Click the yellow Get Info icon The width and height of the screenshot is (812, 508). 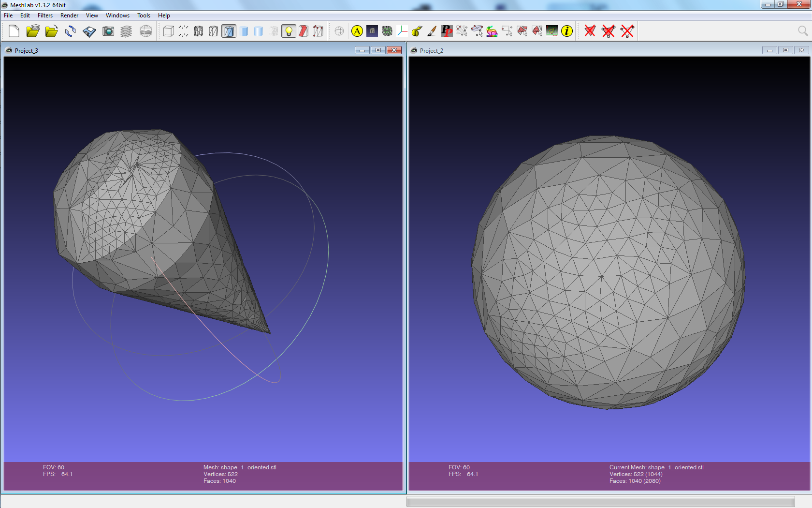point(567,31)
